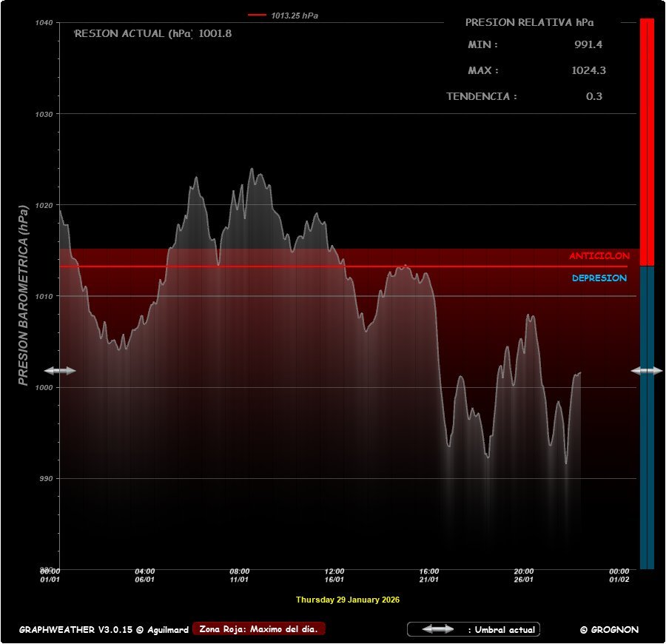The width and height of the screenshot is (666, 644).
Task: Click the Zona Roja: Maximo del dia badge
Action: 258,629
